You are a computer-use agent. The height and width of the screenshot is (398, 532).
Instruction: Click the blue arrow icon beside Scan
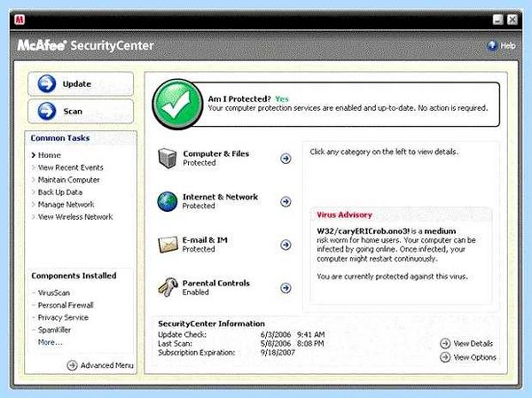point(46,112)
